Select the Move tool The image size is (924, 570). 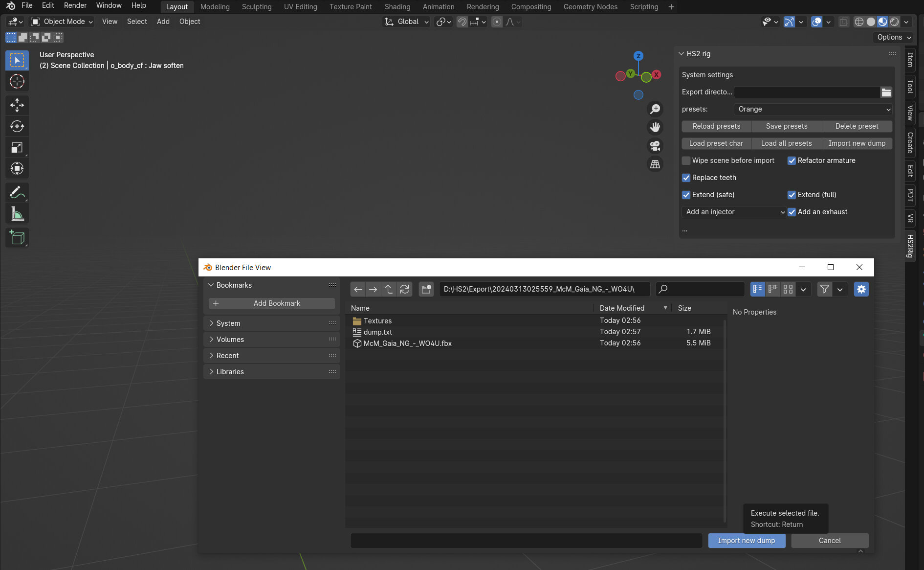pos(17,105)
